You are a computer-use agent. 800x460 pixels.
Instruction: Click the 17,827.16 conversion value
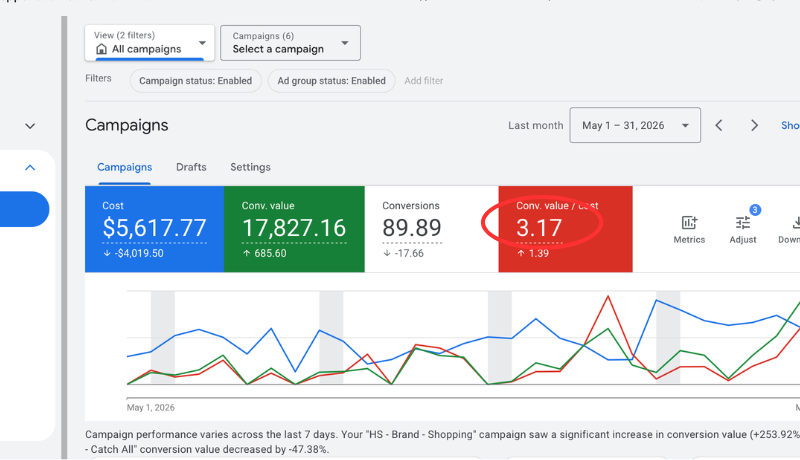[294, 228]
